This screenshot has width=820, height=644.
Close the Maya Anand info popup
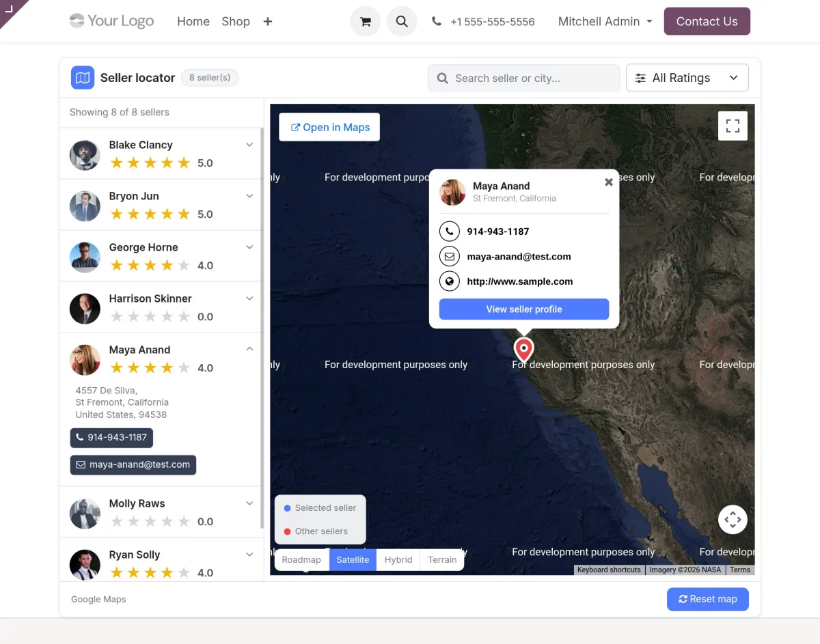point(609,182)
